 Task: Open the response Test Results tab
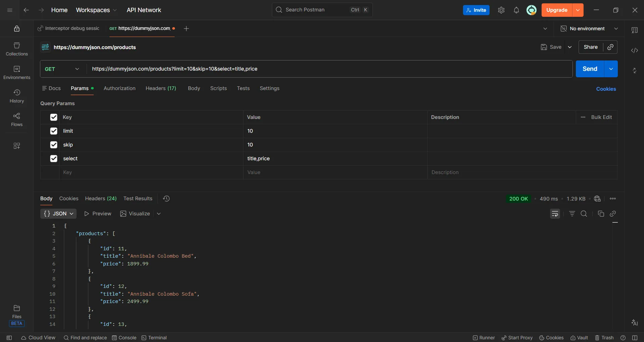(138, 199)
